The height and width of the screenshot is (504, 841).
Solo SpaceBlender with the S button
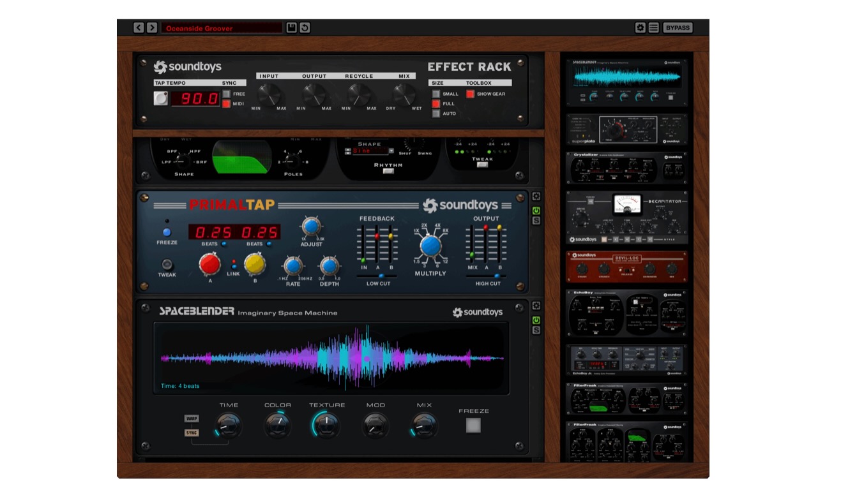tap(536, 330)
